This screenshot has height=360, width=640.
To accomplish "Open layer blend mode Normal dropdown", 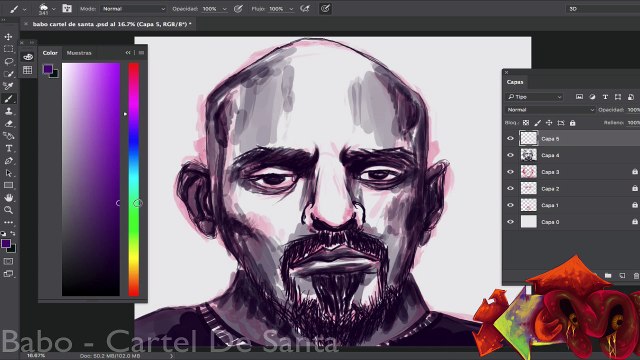I will coord(550,110).
